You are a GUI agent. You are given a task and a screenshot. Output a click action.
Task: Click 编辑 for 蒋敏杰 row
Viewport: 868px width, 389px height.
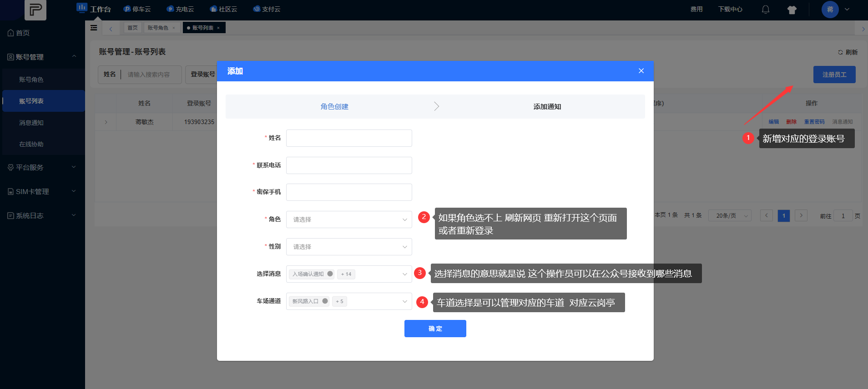click(x=774, y=122)
